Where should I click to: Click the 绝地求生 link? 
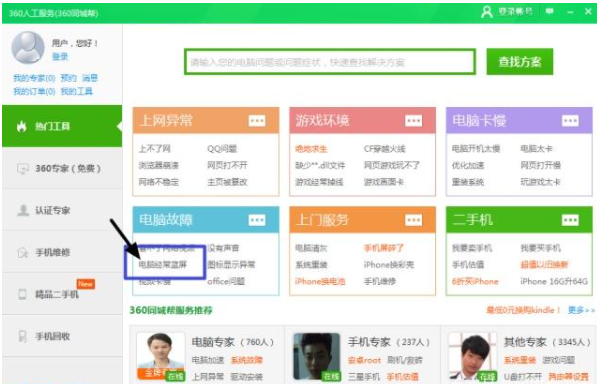(x=311, y=149)
